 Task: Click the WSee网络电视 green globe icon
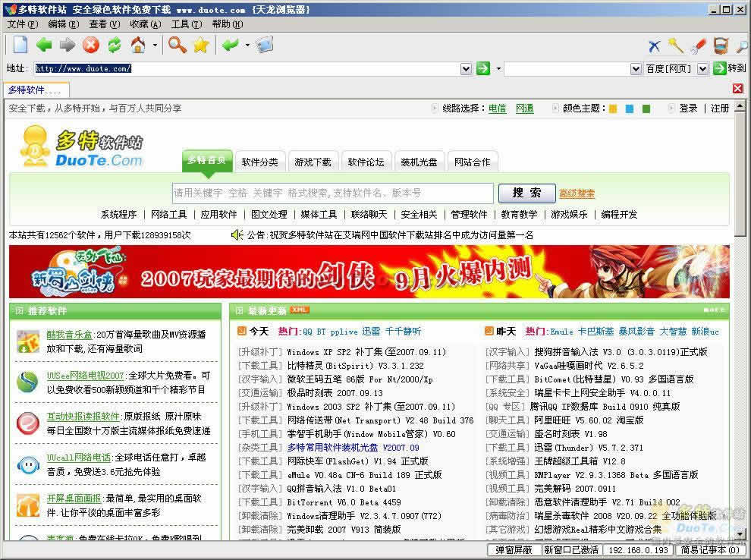(x=28, y=382)
